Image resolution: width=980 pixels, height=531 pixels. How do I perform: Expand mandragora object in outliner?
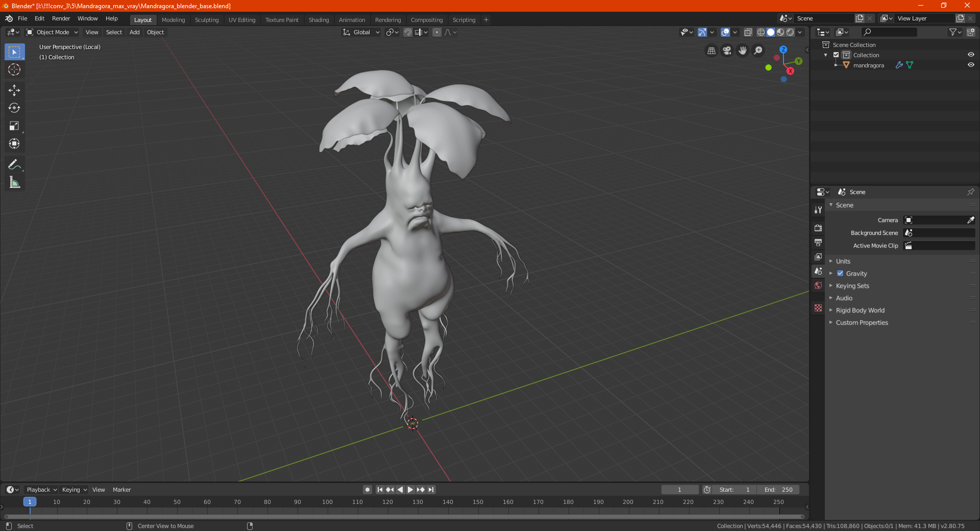pos(836,65)
